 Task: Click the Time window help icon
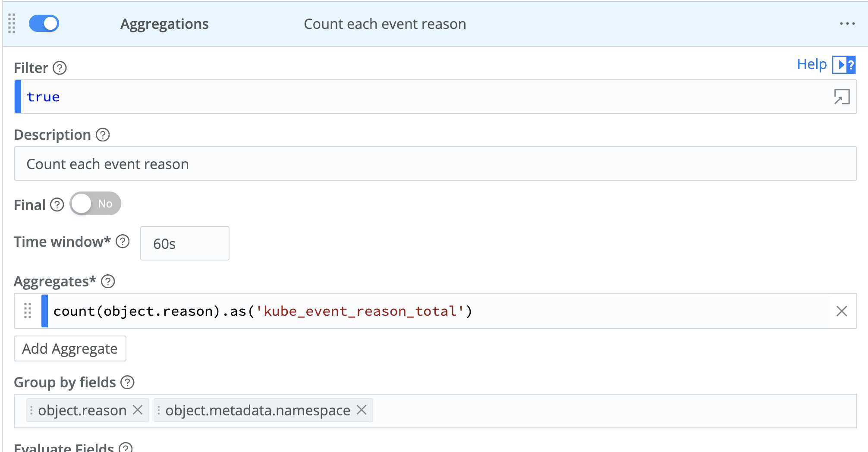[x=123, y=242]
